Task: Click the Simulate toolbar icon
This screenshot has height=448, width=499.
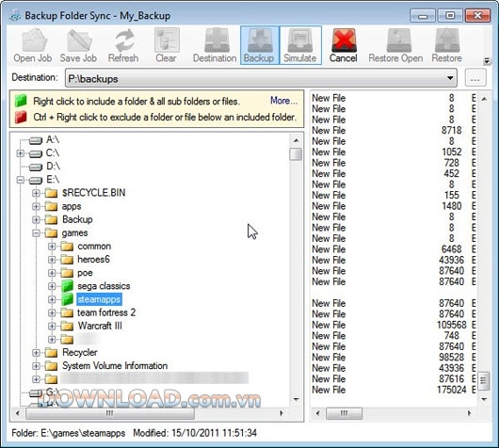Action: click(x=300, y=40)
